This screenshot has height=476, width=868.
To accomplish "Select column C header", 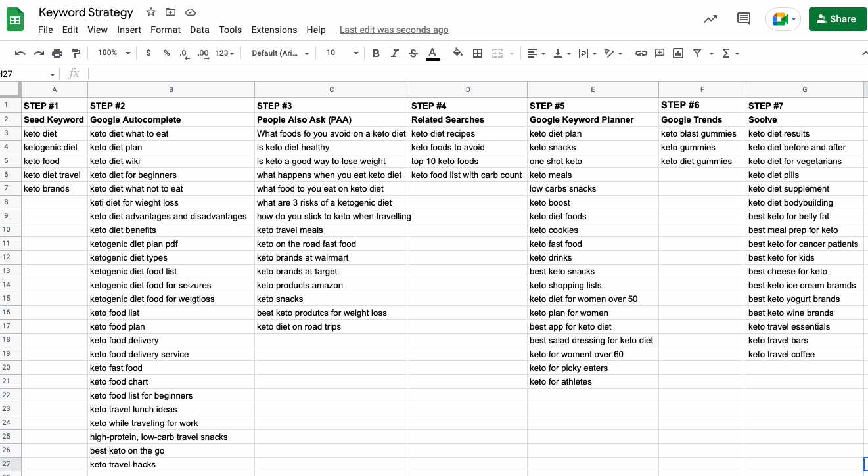I will [x=332, y=89].
